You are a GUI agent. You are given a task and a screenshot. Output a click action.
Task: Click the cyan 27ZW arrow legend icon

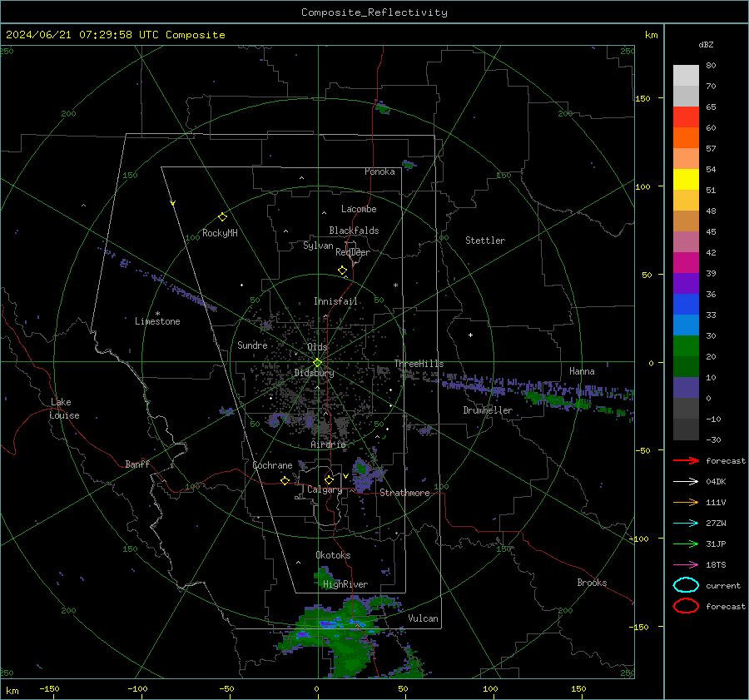[x=686, y=524]
